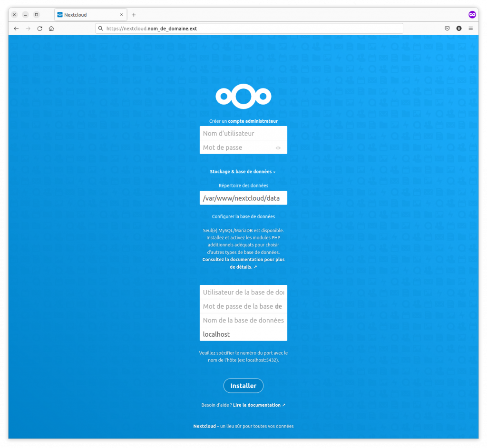Focus the Mot de passe admin field
Viewport: 487px width, 448px height.
[243, 147]
